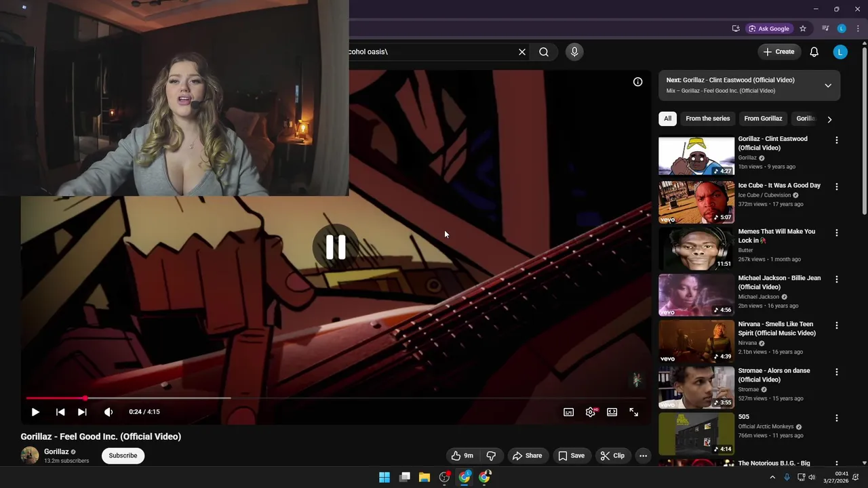This screenshot has width=868, height=488.
Task: Open options for Memes video
Action: [836, 232]
